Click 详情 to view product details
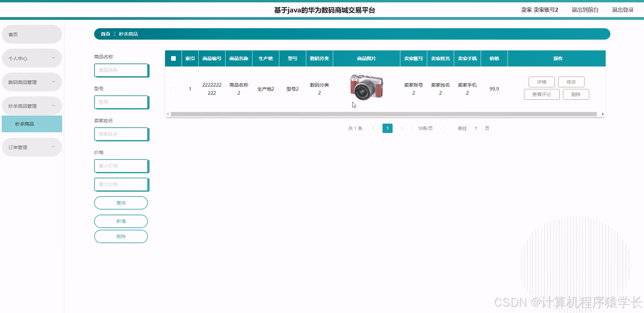Screen dimensions: 644x313 click(541, 82)
